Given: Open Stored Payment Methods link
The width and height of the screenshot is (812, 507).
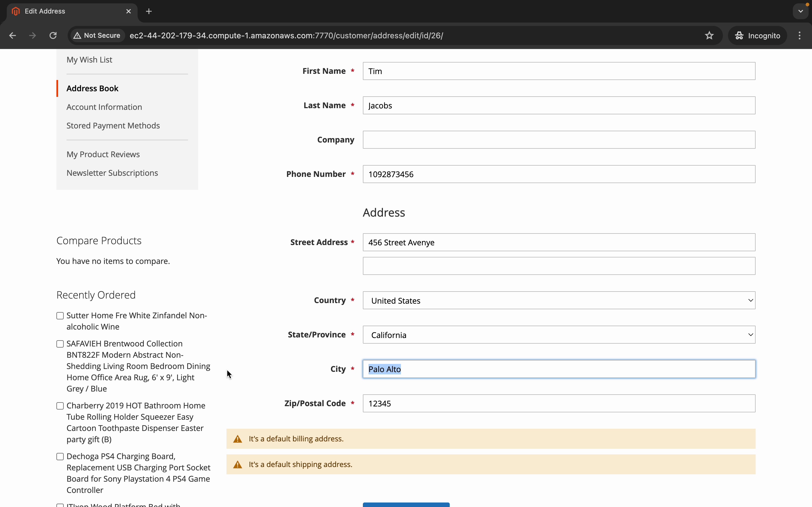Looking at the screenshot, I should click(x=113, y=126).
